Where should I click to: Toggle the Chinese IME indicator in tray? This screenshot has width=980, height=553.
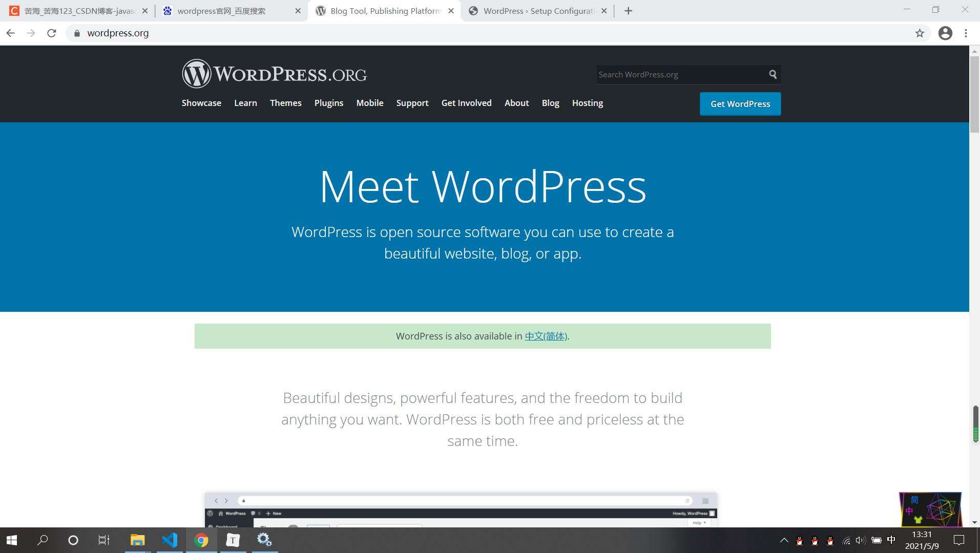click(891, 540)
